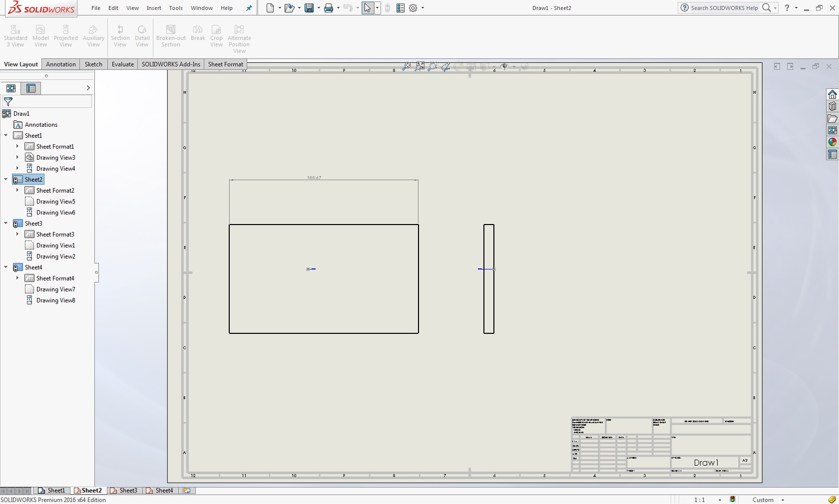This screenshot has height=504, width=839.
Task: Open the Insert menu
Action: pos(154,8)
